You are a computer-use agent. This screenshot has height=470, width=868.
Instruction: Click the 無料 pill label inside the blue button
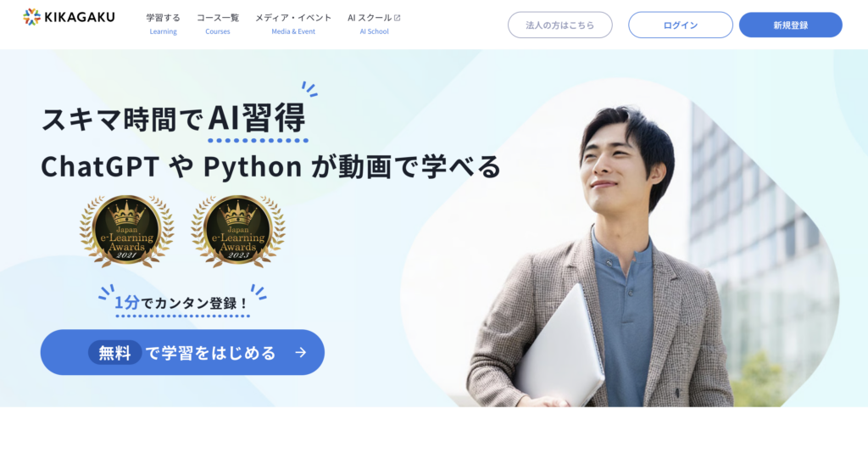[x=114, y=353]
